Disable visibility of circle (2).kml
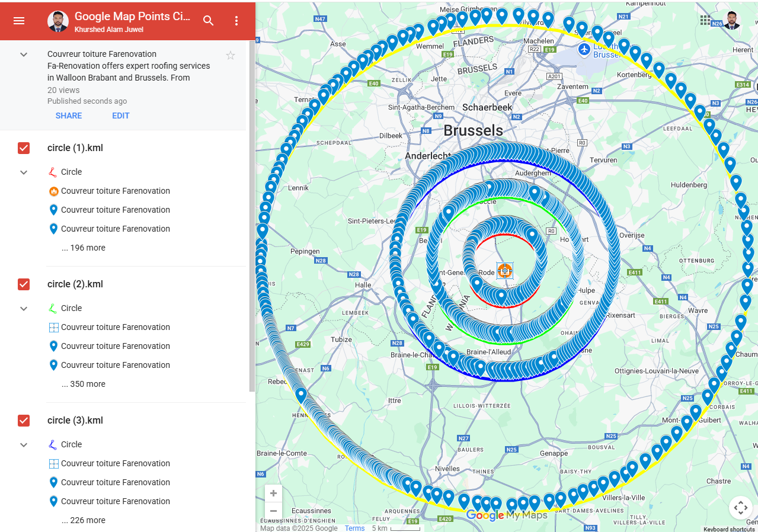Viewport: 758px width, 532px height. point(23,284)
